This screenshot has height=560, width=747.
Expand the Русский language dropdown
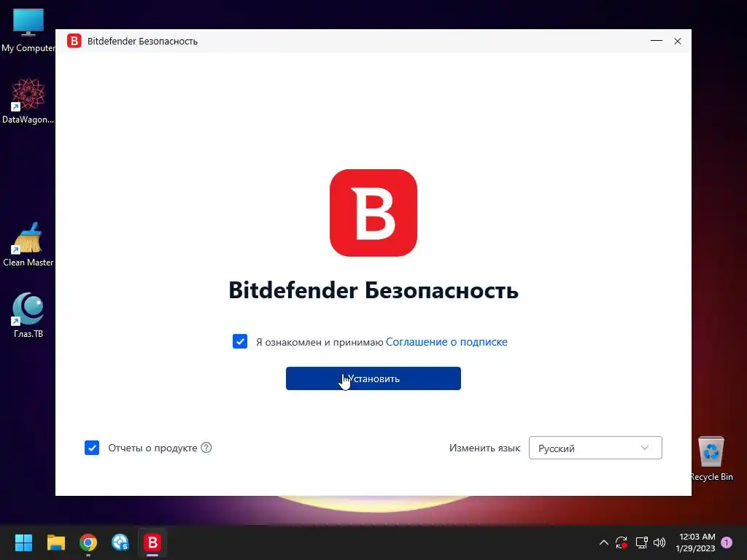595,448
